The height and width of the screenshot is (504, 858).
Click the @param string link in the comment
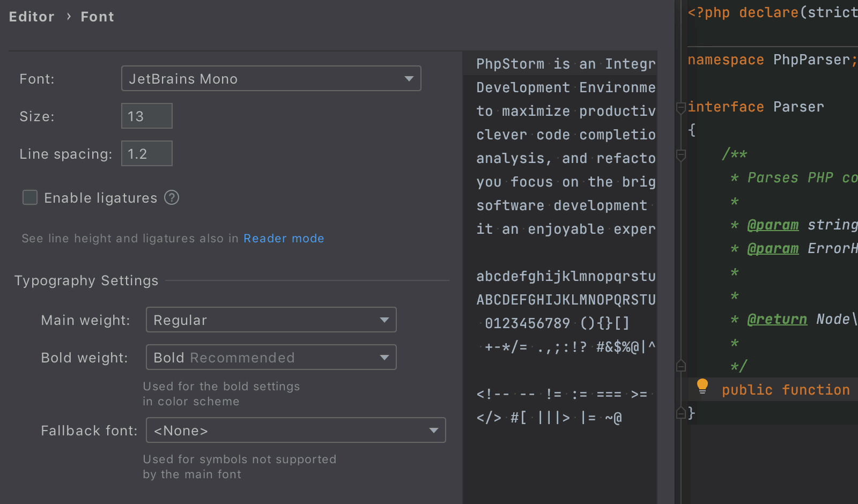click(773, 225)
